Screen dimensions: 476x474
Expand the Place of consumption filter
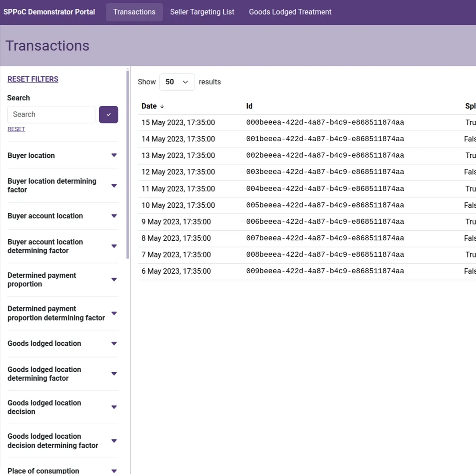pos(114,470)
